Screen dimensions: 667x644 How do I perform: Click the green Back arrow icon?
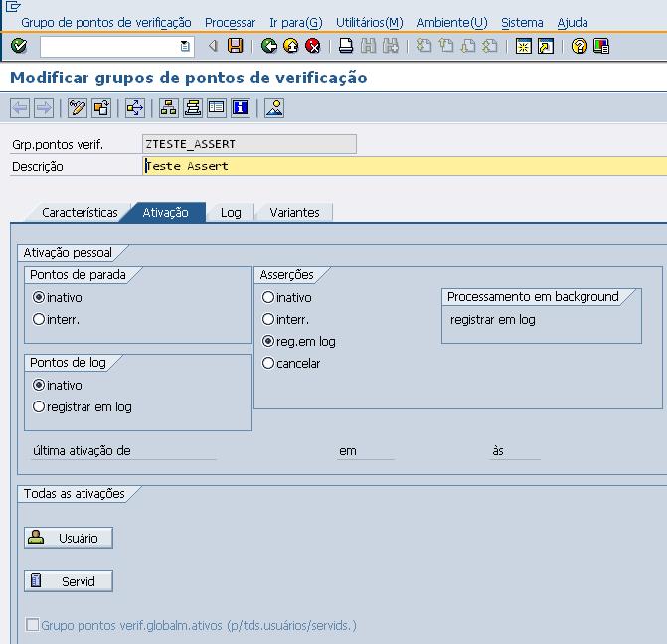[269, 46]
